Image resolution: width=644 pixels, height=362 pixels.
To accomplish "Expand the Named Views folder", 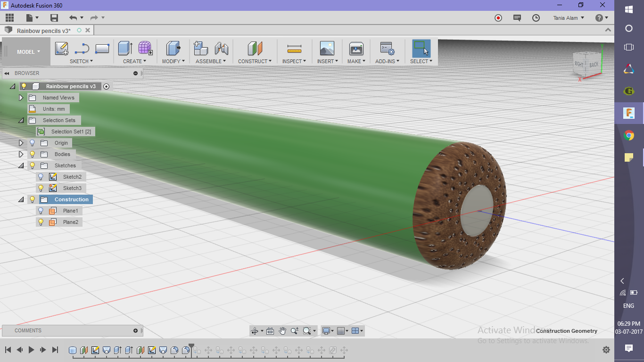I will (21, 98).
